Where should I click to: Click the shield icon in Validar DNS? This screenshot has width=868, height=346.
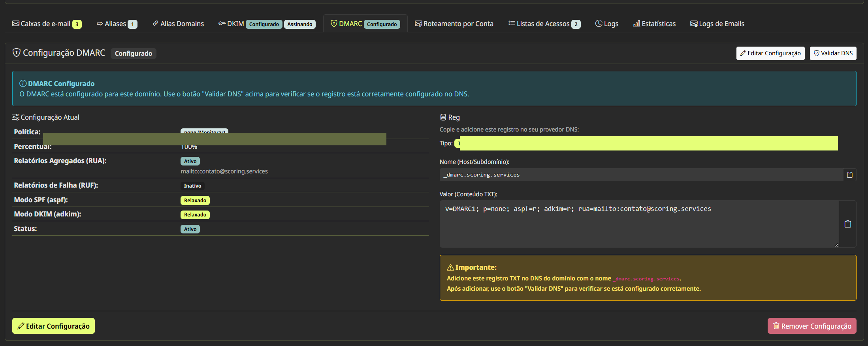(817, 53)
